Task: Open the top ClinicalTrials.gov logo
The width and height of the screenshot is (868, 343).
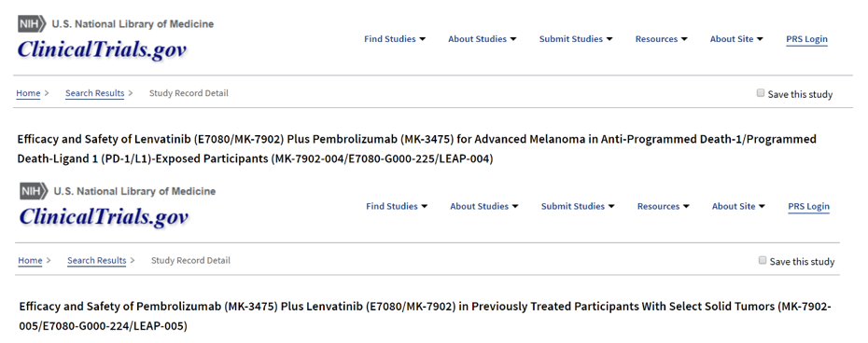Action: click(102, 49)
